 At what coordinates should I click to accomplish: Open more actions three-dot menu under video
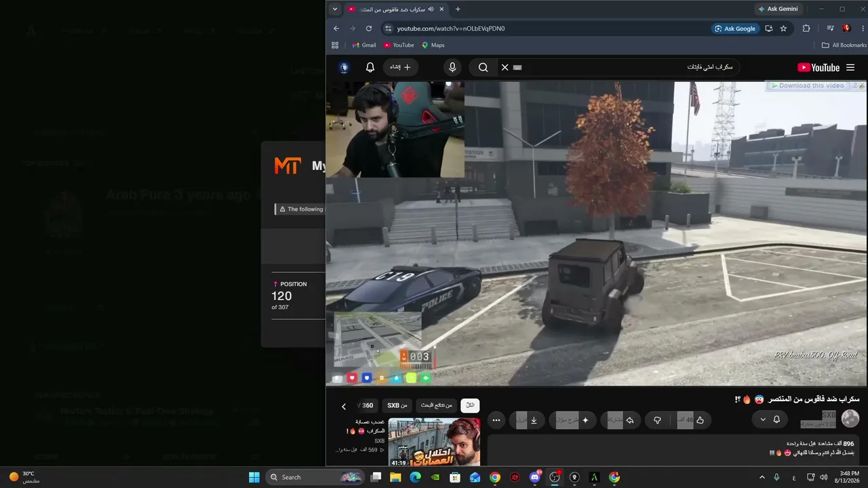[496, 420]
